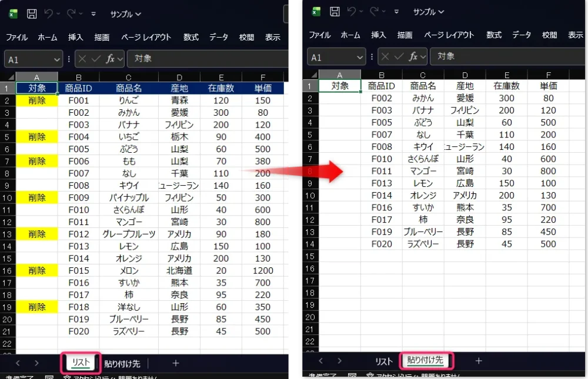The image size is (588, 379).
Task: Add a new sheet using plus in right window
Action: 479,360
